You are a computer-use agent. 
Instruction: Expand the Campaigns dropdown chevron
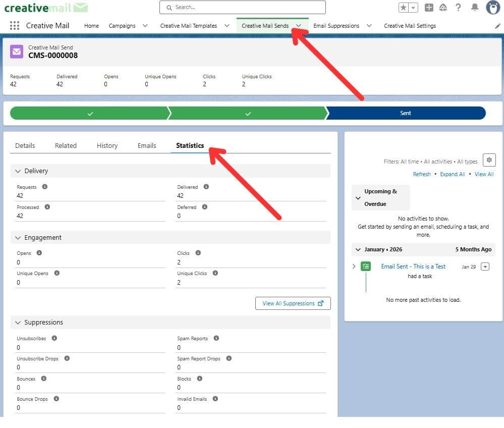tap(145, 26)
